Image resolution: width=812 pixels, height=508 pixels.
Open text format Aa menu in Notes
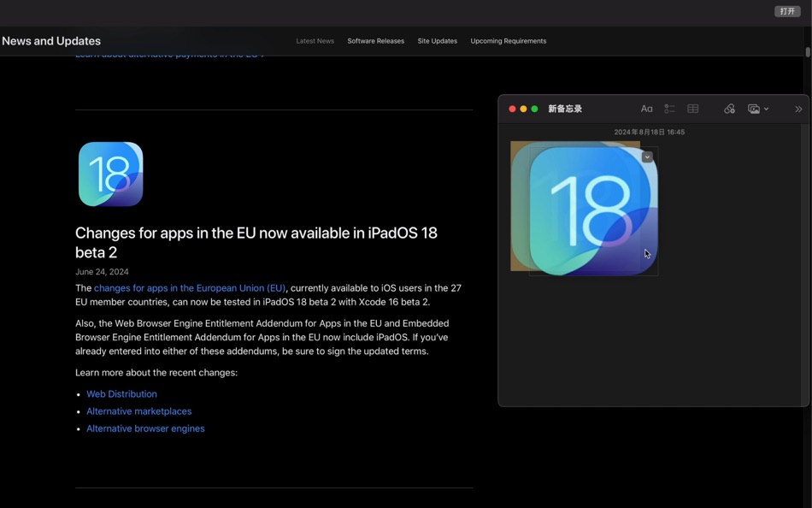646,109
